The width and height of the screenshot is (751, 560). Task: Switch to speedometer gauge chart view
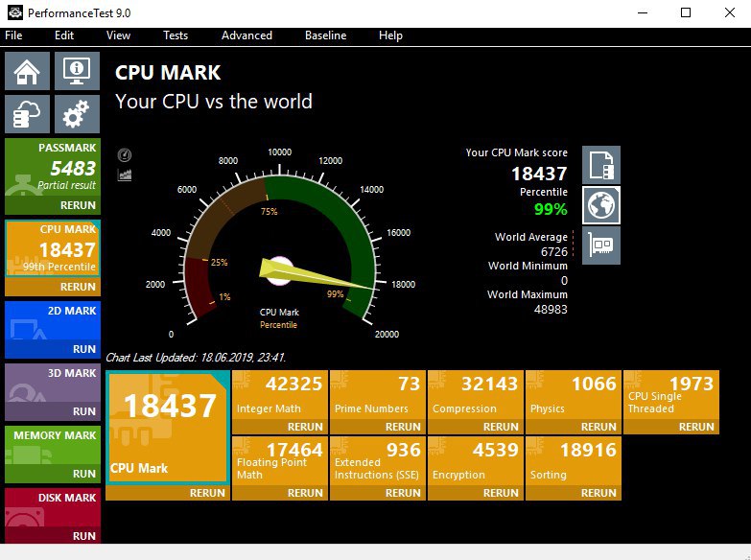coord(125,155)
